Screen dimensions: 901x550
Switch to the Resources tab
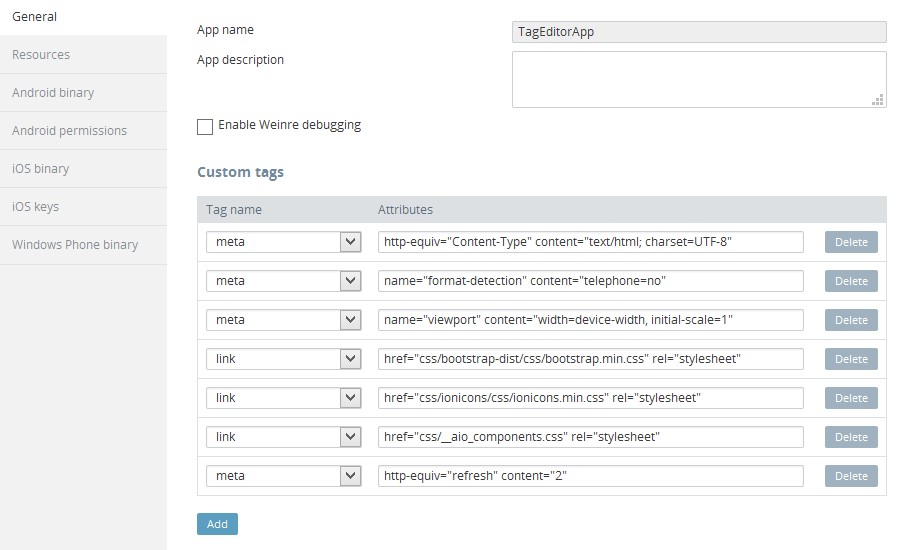41,55
